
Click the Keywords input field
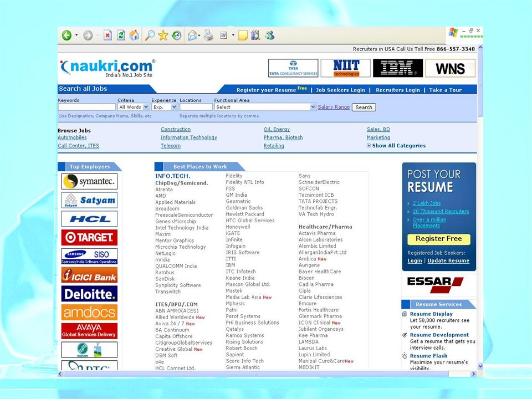[87, 107]
